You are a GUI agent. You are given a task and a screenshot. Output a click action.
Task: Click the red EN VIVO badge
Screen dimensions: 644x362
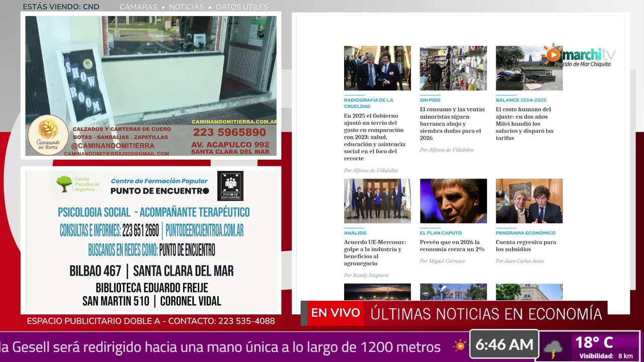tap(336, 313)
